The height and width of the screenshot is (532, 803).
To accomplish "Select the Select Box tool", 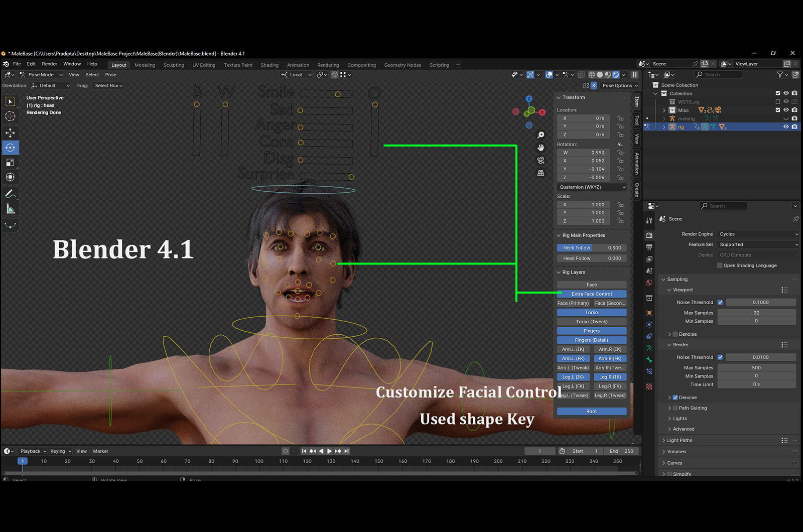I will 10,101.
